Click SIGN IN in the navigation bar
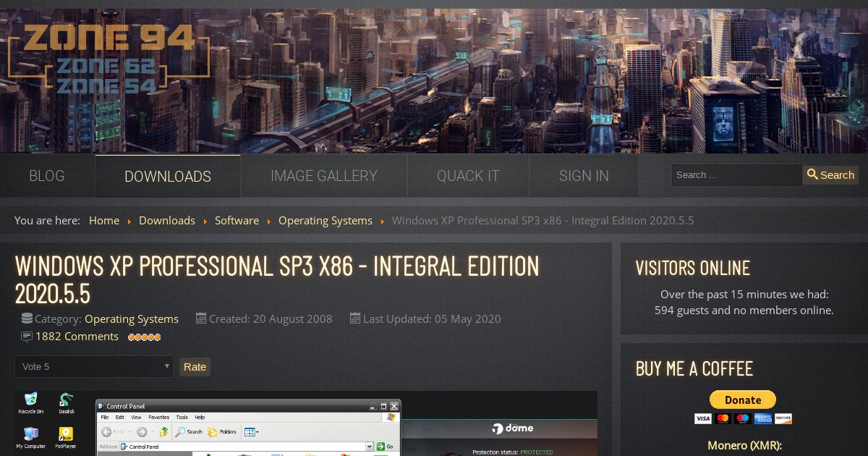 [x=584, y=176]
